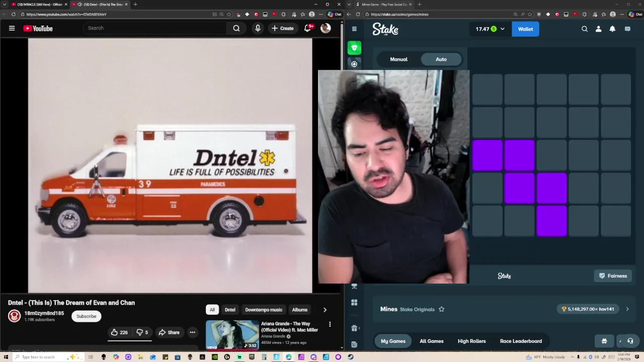Open the Stake chat bubble icon
This screenshot has width=644, height=362.
[627, 29]
